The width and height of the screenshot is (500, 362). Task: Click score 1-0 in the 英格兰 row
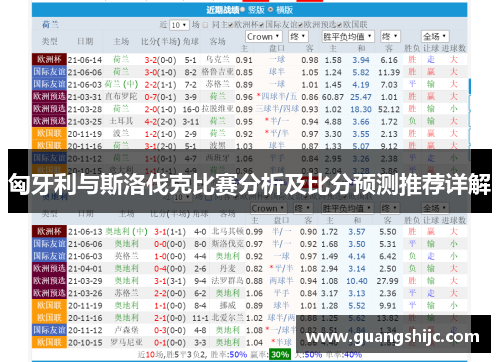coord(160,256)
